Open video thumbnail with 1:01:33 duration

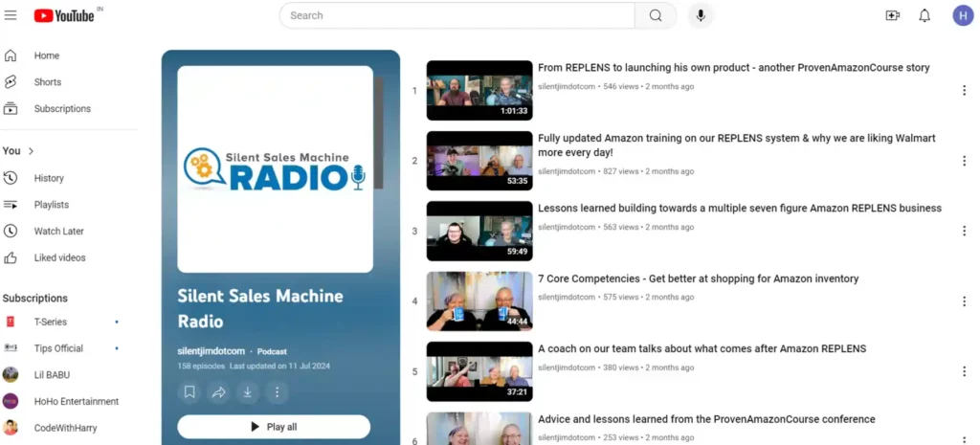tap(479, 91)
